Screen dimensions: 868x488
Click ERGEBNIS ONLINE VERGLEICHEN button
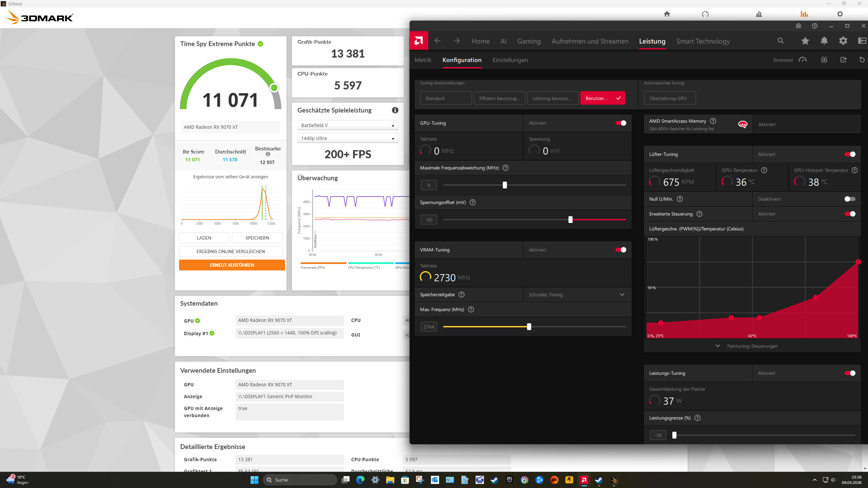tap(231, 251)
